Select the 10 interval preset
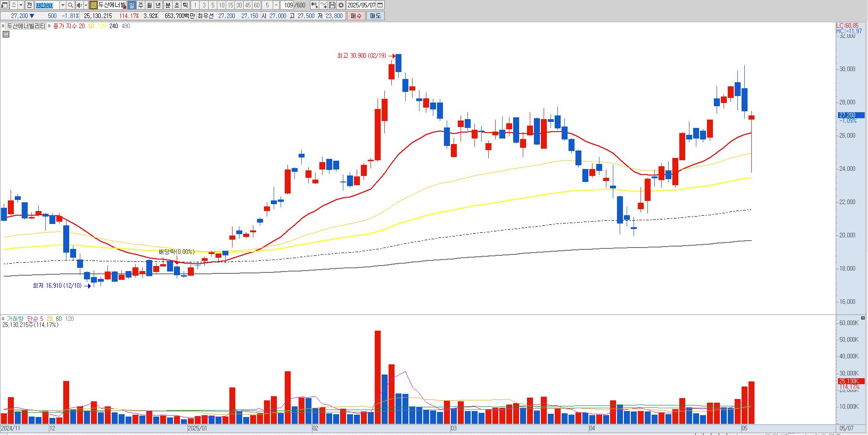 221,5
